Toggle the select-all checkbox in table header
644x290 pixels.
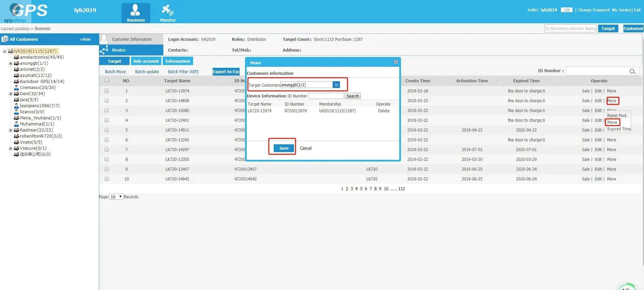pyautogui.click(x=107, y=81)
